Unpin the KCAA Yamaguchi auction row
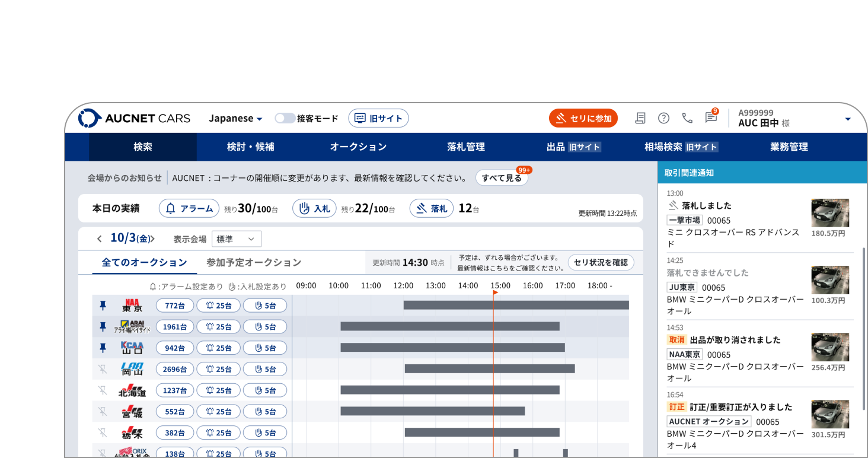Screen dimensions: 868x458 point(103,348)
